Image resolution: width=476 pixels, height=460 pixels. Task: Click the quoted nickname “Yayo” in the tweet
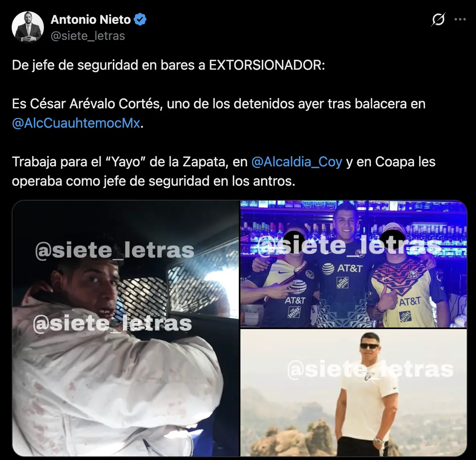point(126,162)
